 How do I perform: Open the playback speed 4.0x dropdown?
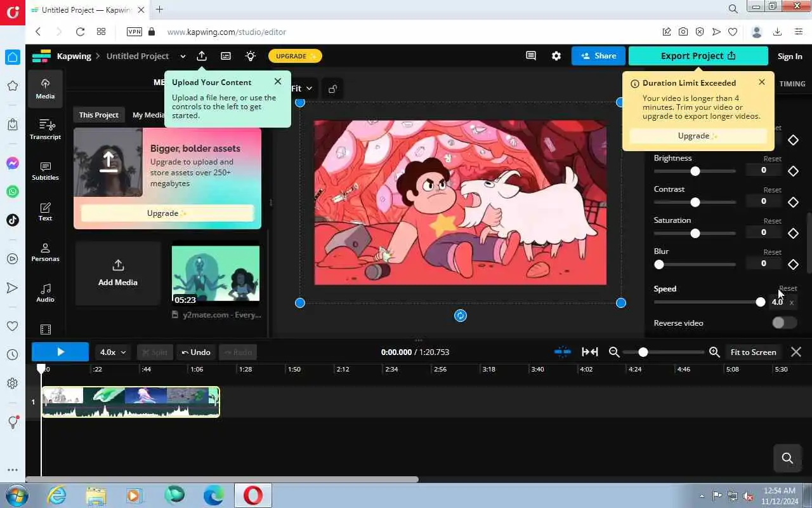(x=114, y=352)
